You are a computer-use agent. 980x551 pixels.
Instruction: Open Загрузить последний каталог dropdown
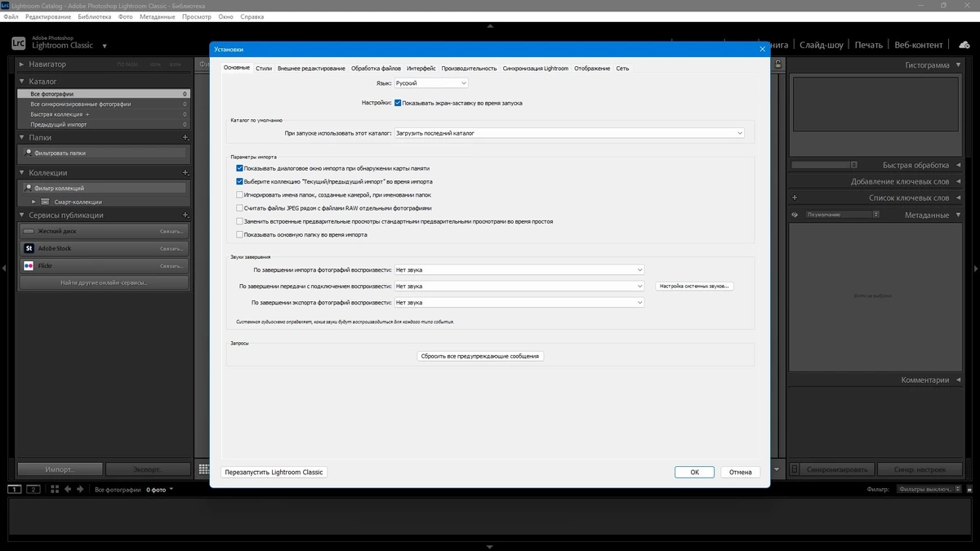click(569, 132)
